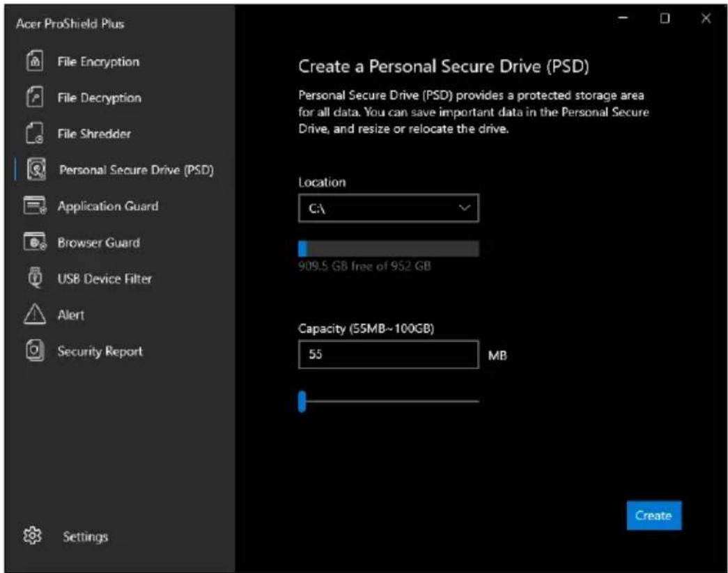Switch to Browser Guard
This screenshot has width=728, height=573.
pos(98,243)
